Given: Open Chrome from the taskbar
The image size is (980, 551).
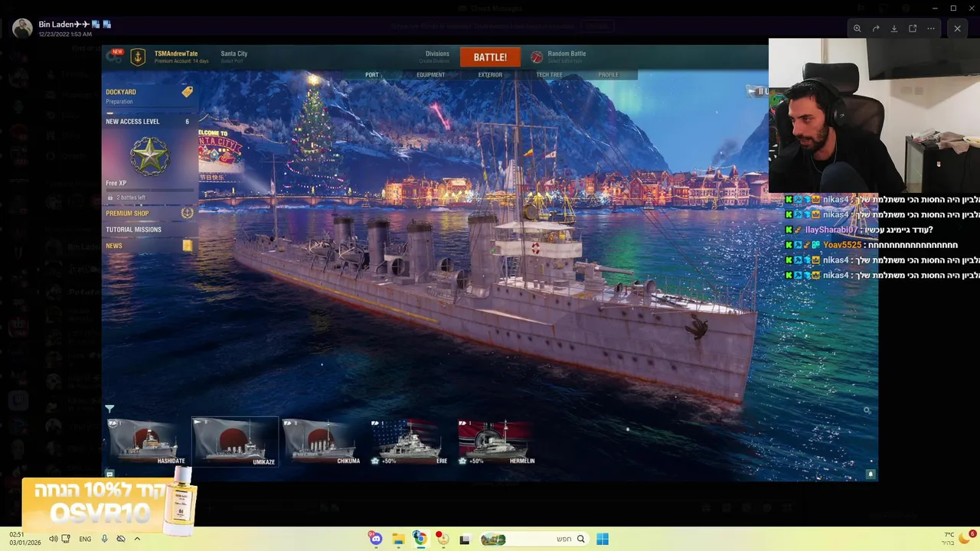Looking at the screenshot, I should point(420,539).
